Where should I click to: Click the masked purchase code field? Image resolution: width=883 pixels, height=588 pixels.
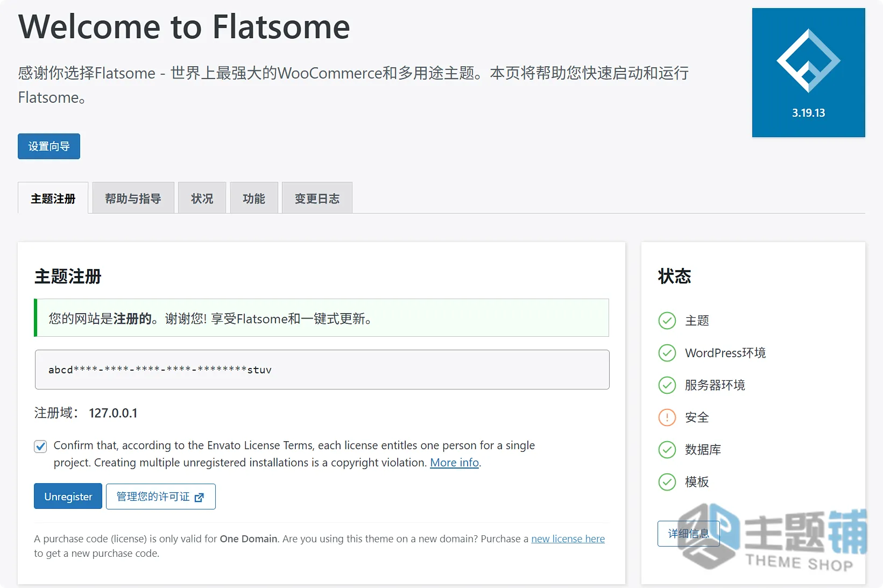click(322, 370)
